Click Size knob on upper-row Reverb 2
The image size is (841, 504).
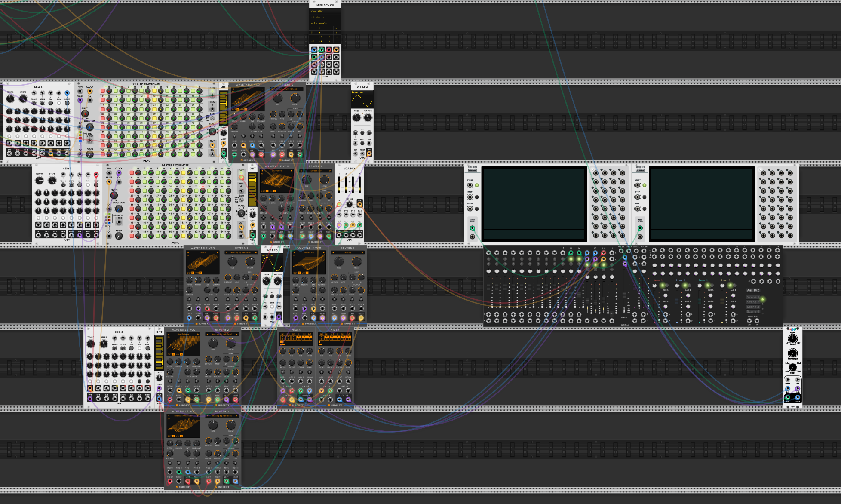[278, 98]
